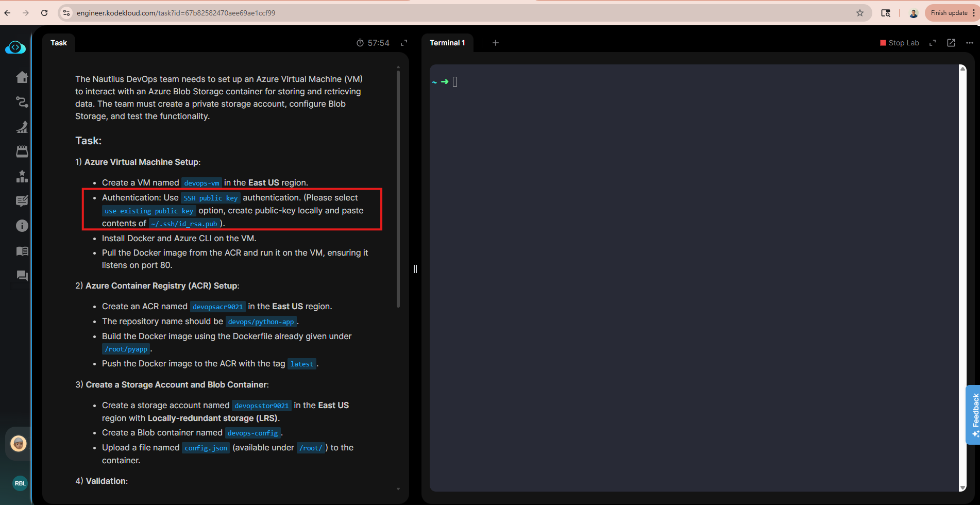The height and width of the screenshot is (505, 980).
Task: Click 'Install Docker and Azure CLI on the VM' line
Action: (x=179, y=238)
